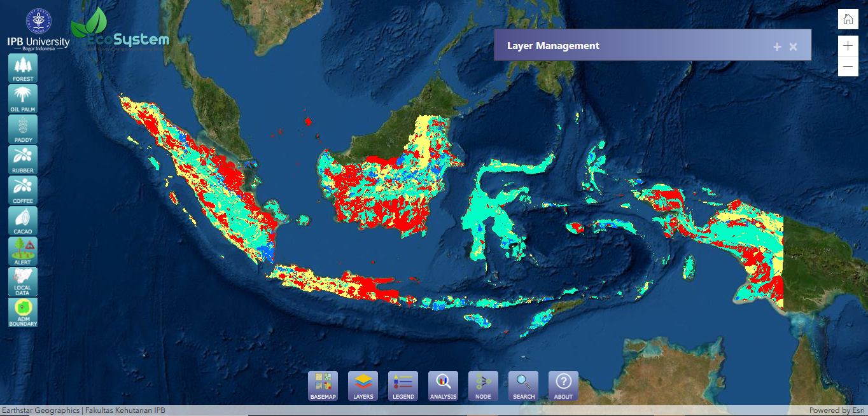The height and width of the screenshot is (416, 868).
Task: Expand Layer Management panel with plus
Action: (x=777, y=46)
